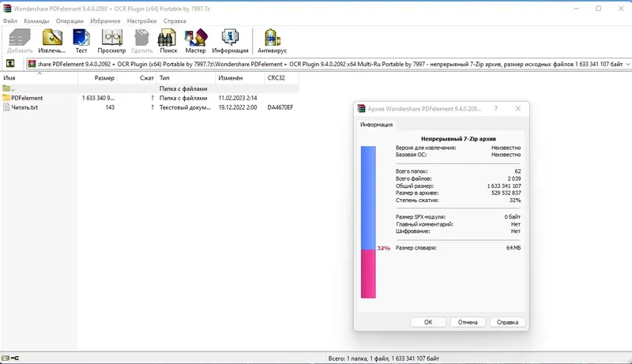632x364 pixels.
Task: Open the Команды menu
Action: (36, 21)
